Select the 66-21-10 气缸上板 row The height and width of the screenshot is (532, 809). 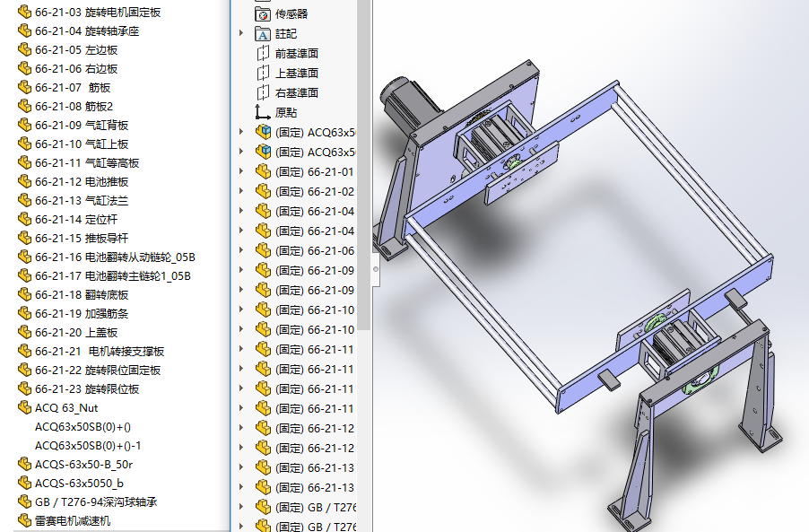tap(73, 144)
